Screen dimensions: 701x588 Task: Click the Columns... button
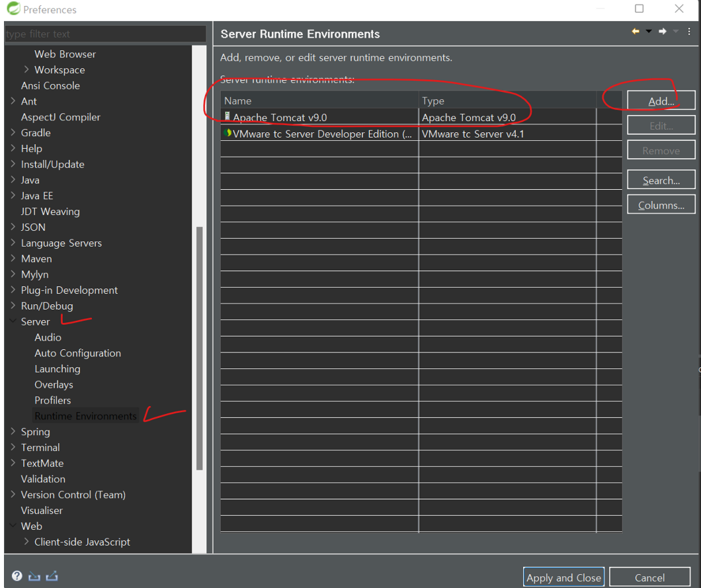661,205
